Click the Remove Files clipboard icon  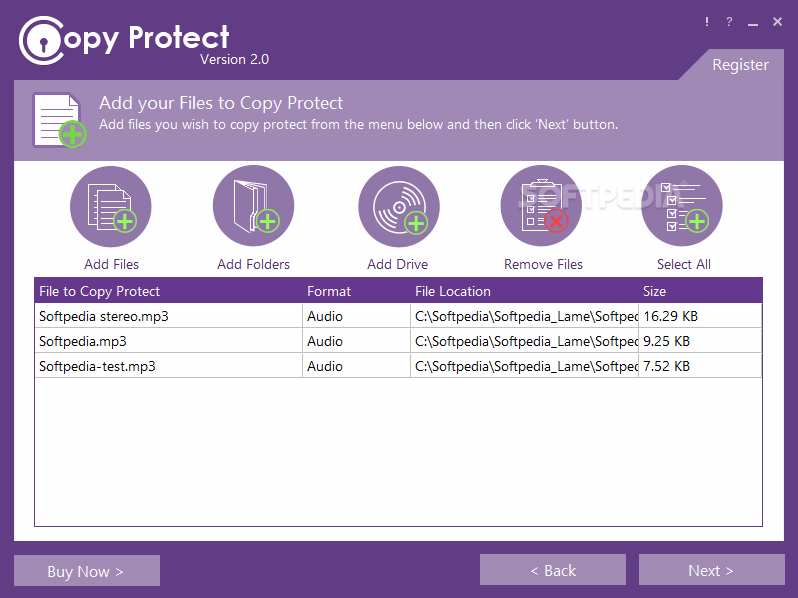click(x=542, y=206)
